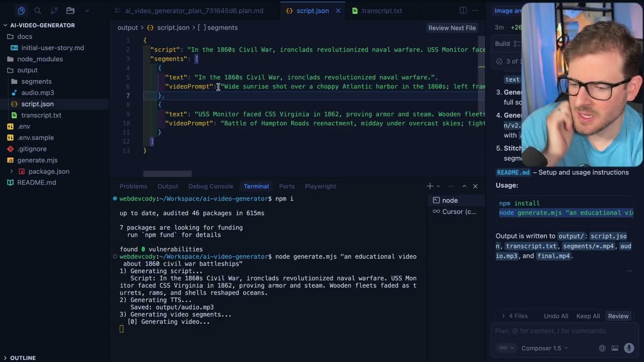The width and height of the screenshot is (644, 362).
Task: Click the Review Next File button
Action: coord(452,28)
